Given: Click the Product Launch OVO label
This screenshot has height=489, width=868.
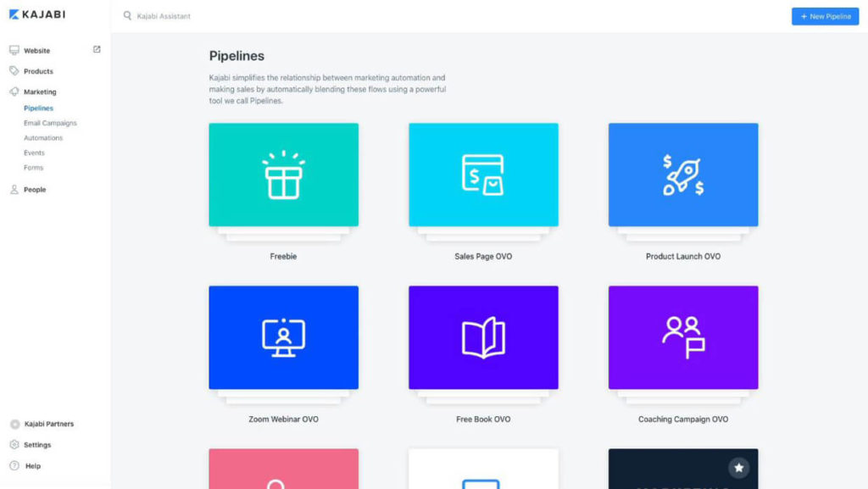Looking at the screenshot, I should tap(683, 256).
